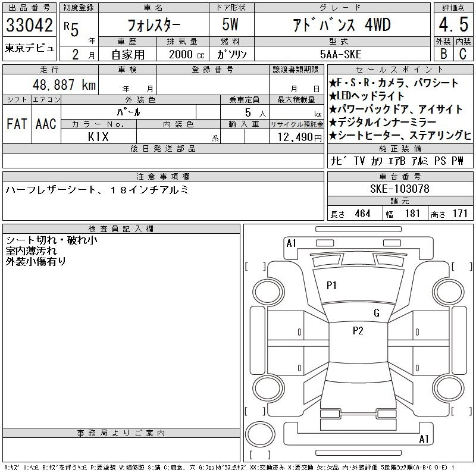Click the FAT shift cell

(x=17, y=124)
